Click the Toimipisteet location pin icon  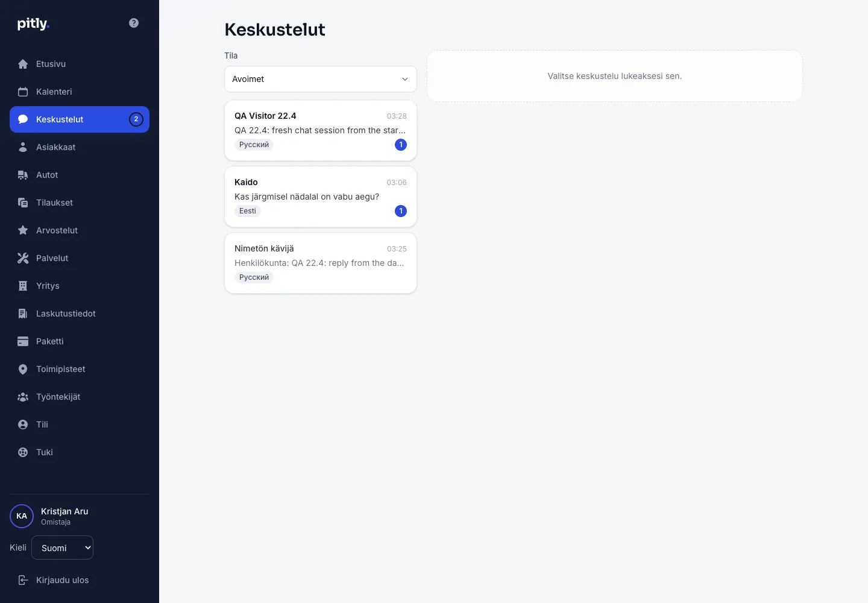click(x=23, y=369)
